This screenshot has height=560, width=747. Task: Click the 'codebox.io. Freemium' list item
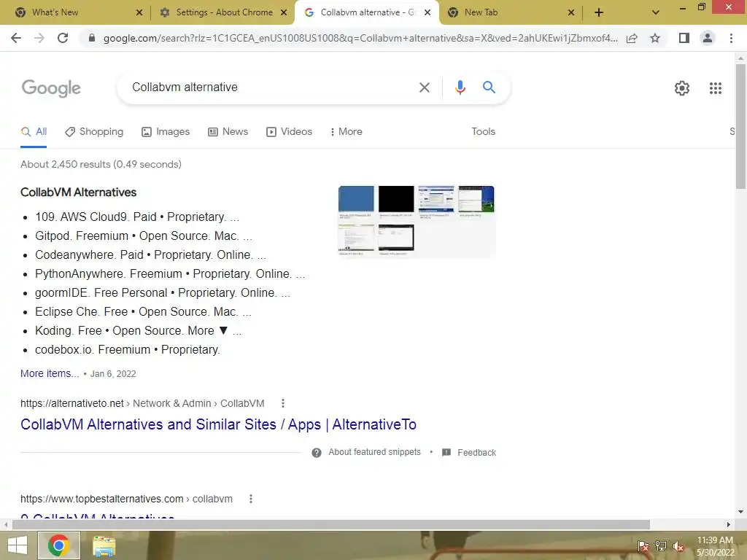(127, 349)
